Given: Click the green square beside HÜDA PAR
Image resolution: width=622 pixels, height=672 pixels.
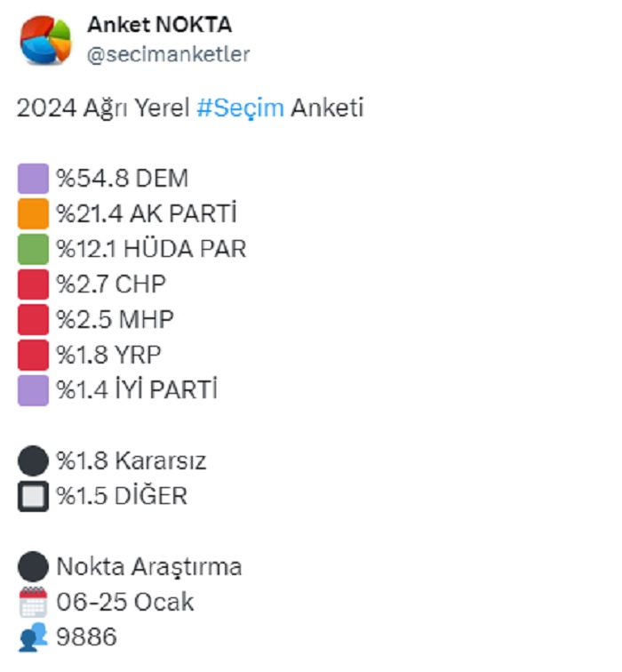Looking at the screenshot, I should pyautogui.click(x=33, y=249).
